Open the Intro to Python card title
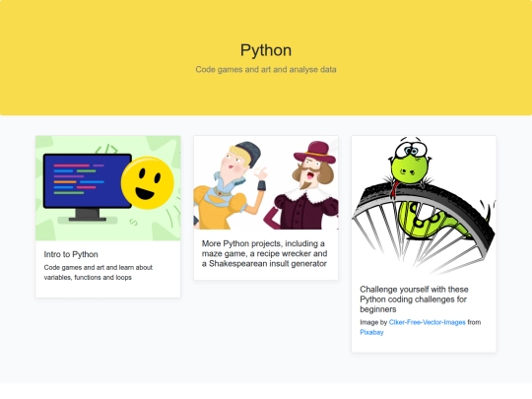This screenshot has height=399, width=532. point(71,254)
